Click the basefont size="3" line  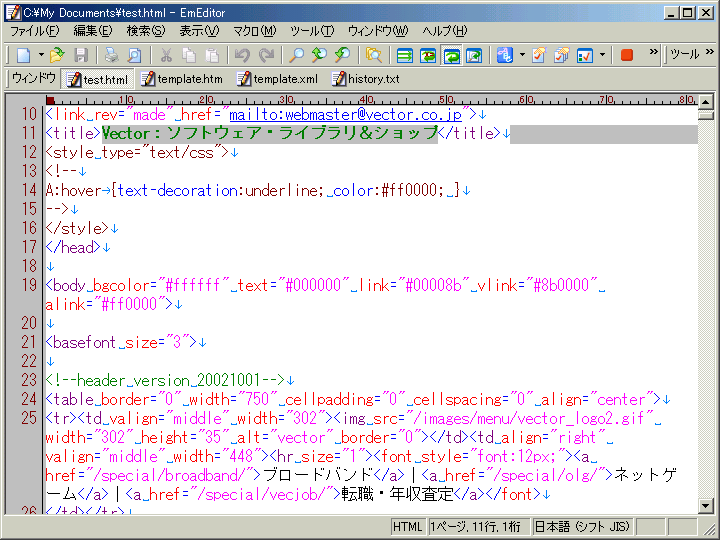[x=121, y=342]
